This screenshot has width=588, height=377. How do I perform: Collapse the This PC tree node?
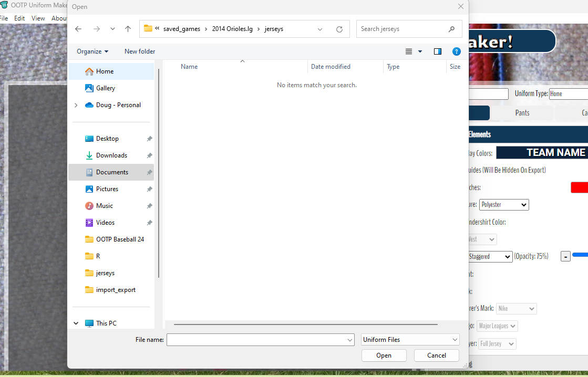coord(76,323)
